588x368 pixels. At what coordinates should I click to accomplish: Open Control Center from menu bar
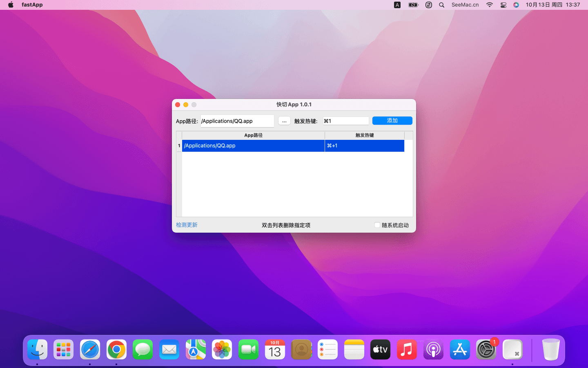[503, 5]
